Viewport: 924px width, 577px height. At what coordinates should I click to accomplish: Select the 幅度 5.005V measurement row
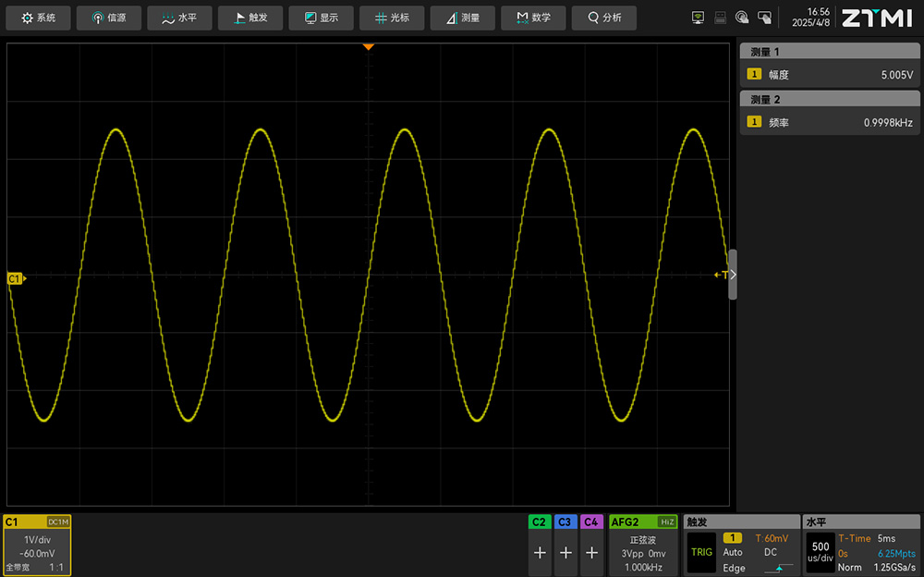[x=830, y=75]
